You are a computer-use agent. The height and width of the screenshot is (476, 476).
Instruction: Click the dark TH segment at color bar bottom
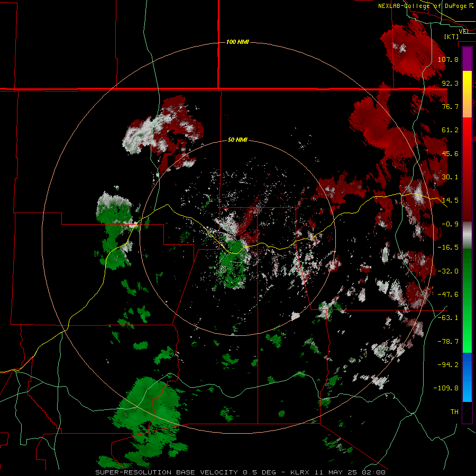(x=467, y=412)
